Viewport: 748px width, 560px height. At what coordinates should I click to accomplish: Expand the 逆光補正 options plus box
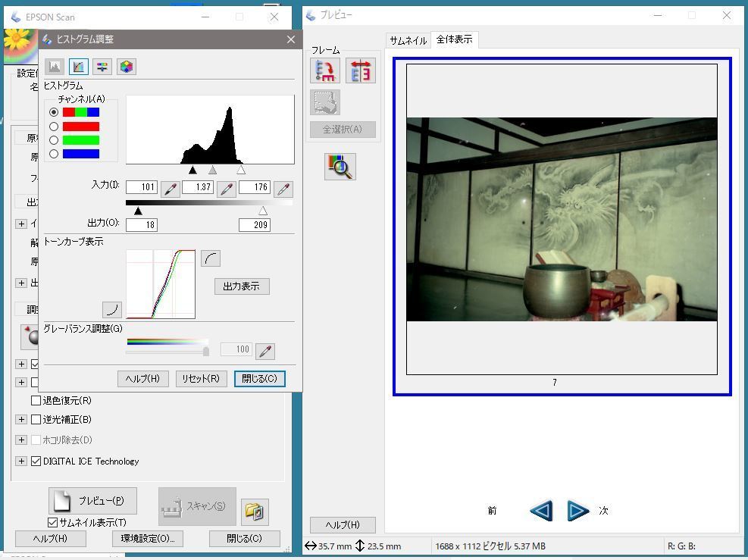point(21,420)
